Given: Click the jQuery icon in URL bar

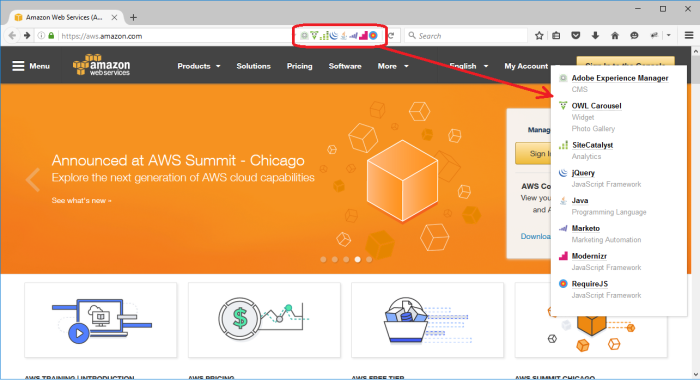Looking at the screenshot, I should coord(333,35).
